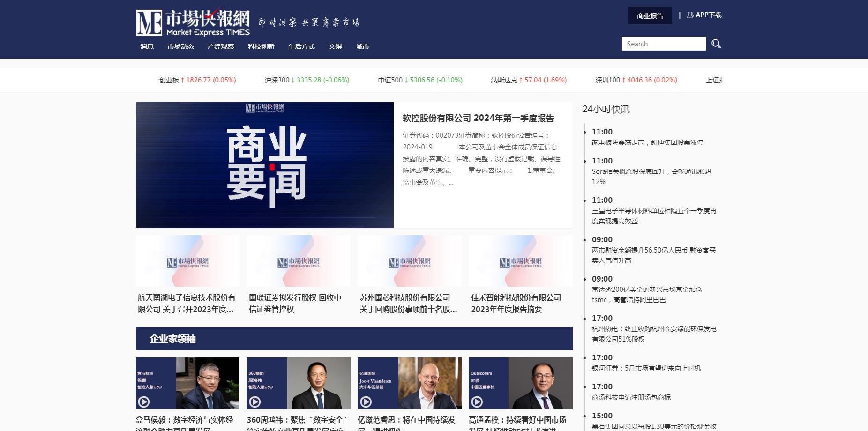Play the 高通孟樸 video icon
Image resolution: width=868 pixels, height=431 pixels.
click(x=477, y=401)
